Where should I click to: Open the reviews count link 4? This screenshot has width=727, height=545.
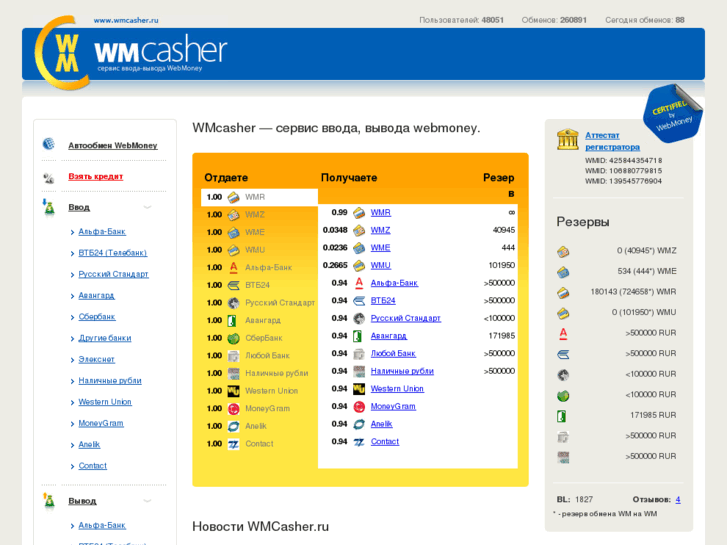point(678,500)
